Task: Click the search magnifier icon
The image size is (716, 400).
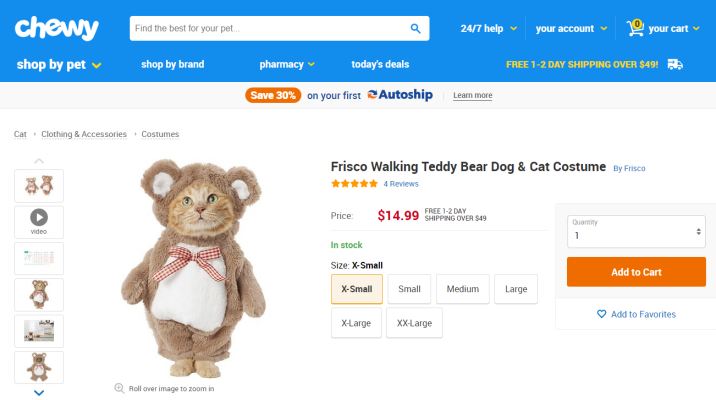Action: coord(416,28)
